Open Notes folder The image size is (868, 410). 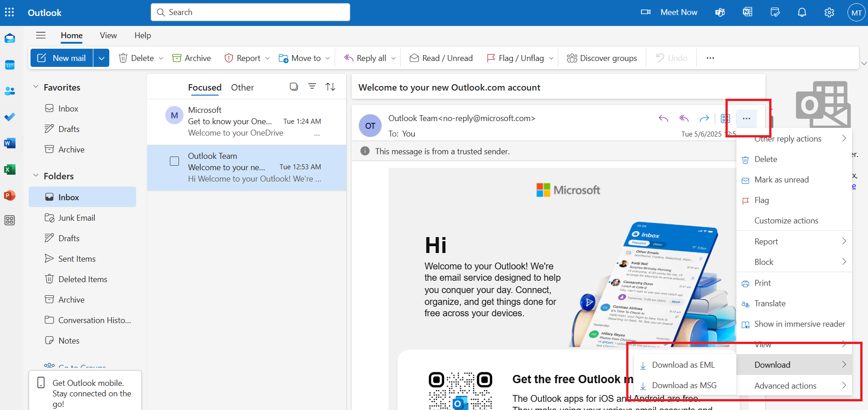tap(82, 340)
